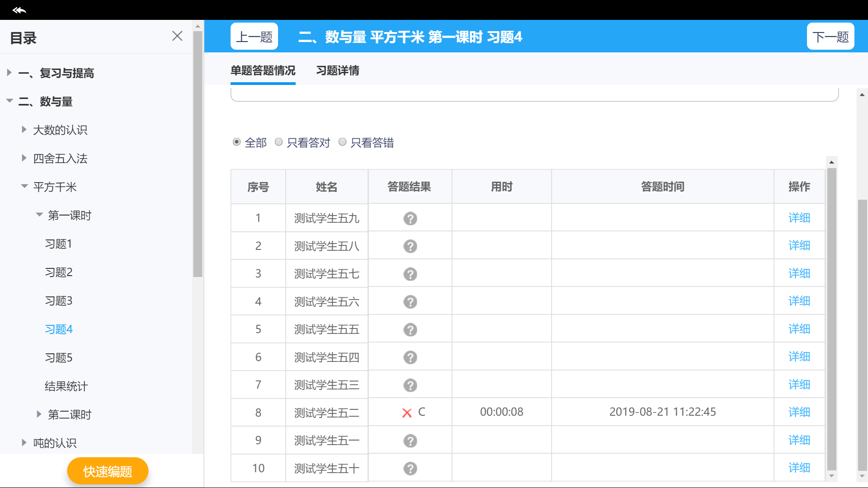
Task: Expand the 第二课时 tree node
Action: [x=39, y=414]
